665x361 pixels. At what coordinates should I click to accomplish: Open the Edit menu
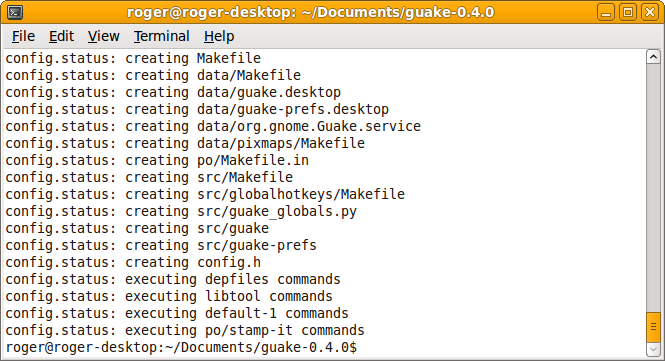61,36
